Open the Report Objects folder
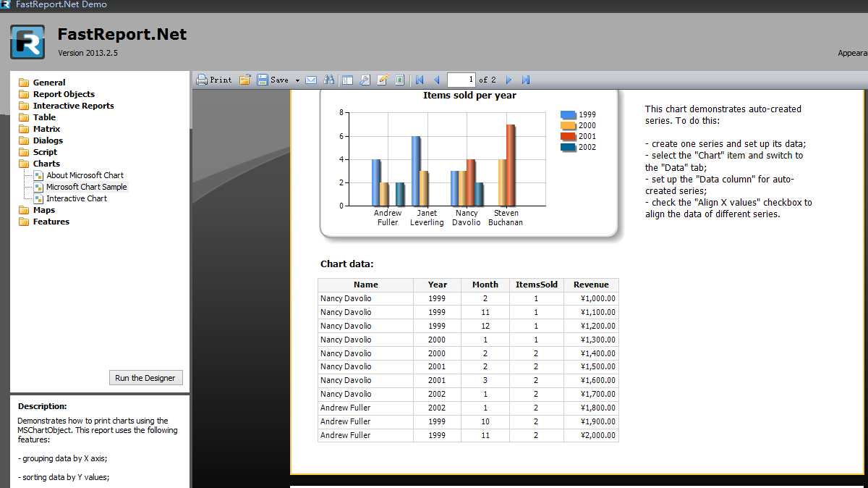868x488 pixels. [x=56, y=94]
